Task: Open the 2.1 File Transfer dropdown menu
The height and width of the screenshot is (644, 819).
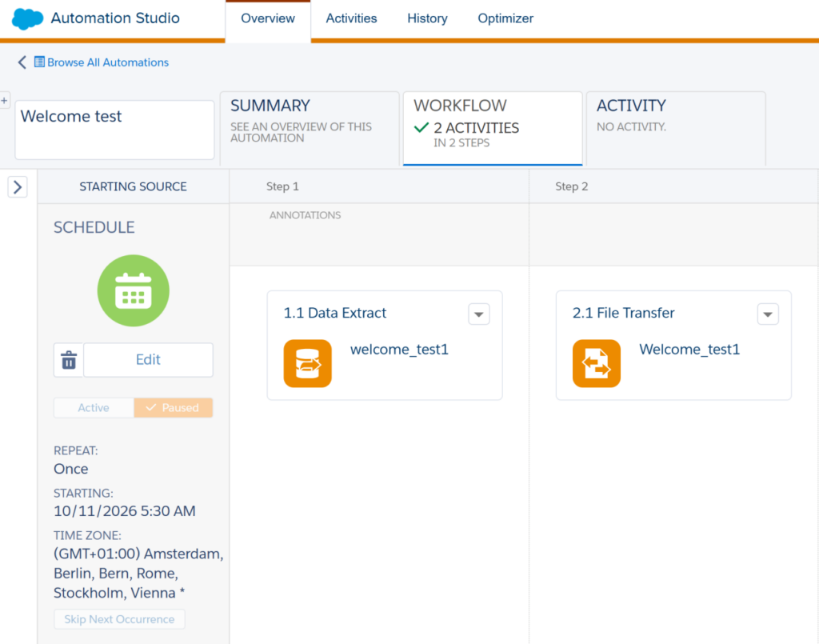Action: pyautogui.click(x=767, y=314)
